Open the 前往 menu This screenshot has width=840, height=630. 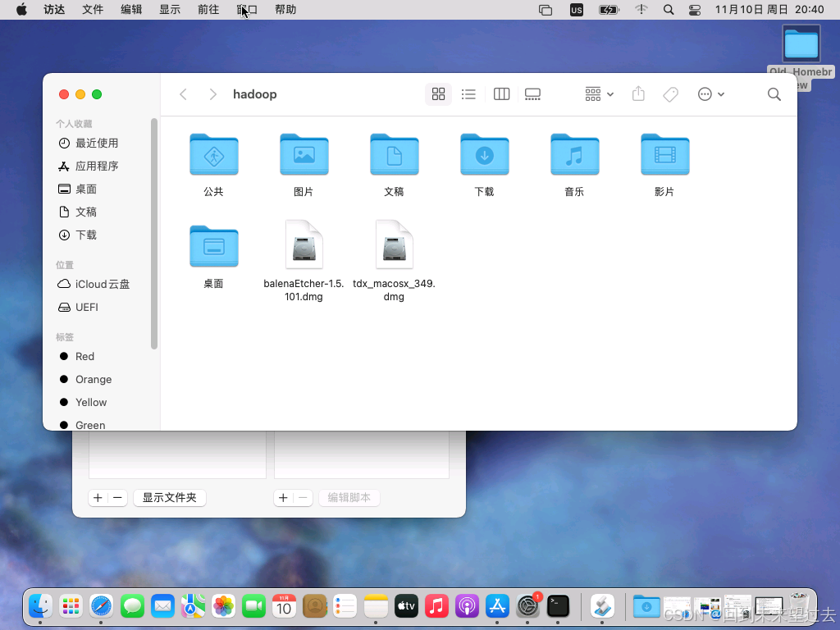(208, 10)
